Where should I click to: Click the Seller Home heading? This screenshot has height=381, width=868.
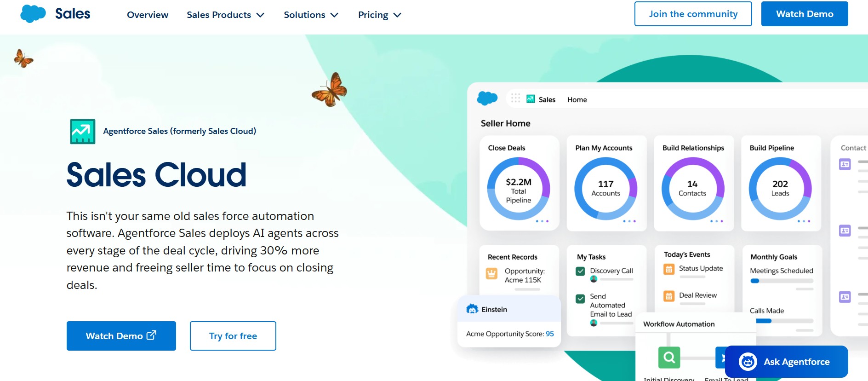click(505, 123)
